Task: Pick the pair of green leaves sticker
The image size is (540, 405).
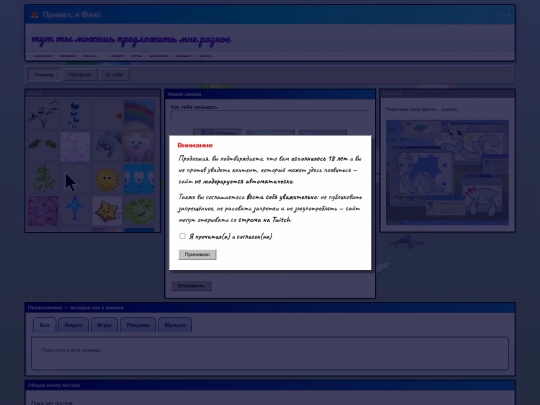Action: tap(43, 146)
